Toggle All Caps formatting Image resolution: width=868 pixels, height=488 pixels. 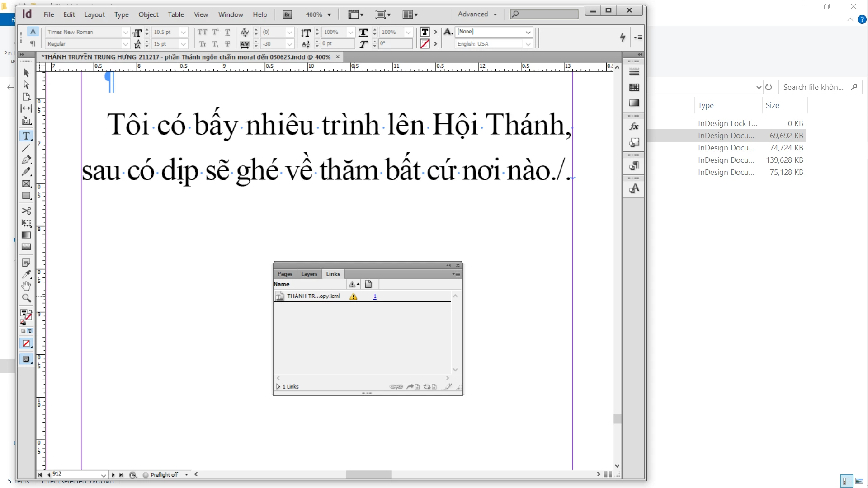202,32
